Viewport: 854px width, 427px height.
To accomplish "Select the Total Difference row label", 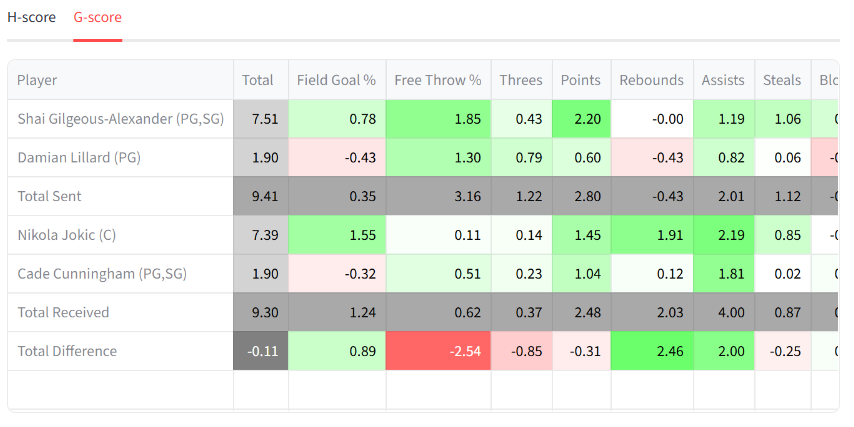I will coord(67,351).
